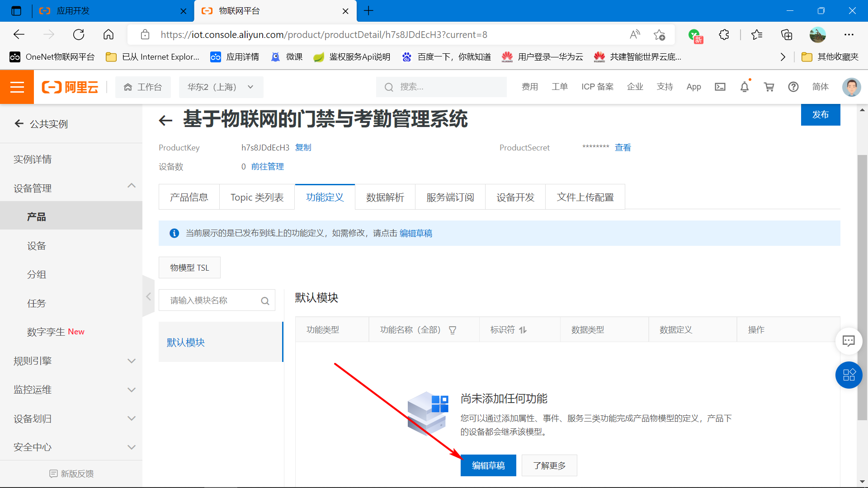Sort by 标识符 column icon

tap(523, 330)
